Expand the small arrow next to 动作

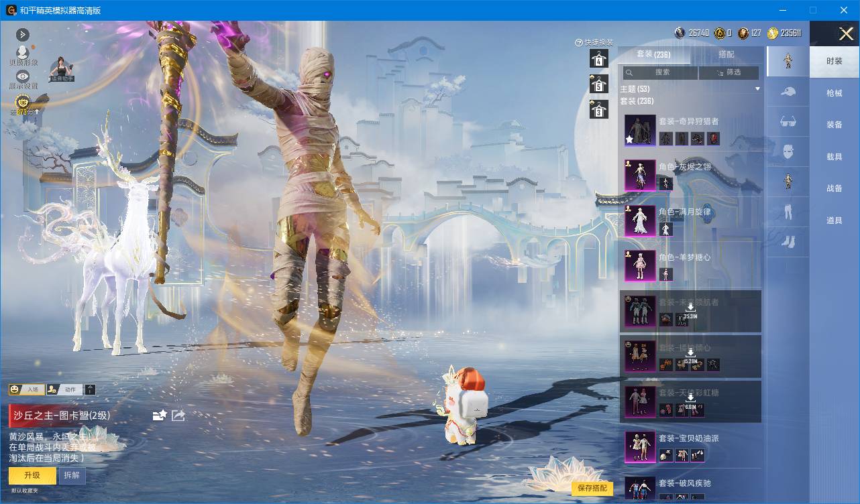(91, 389)
